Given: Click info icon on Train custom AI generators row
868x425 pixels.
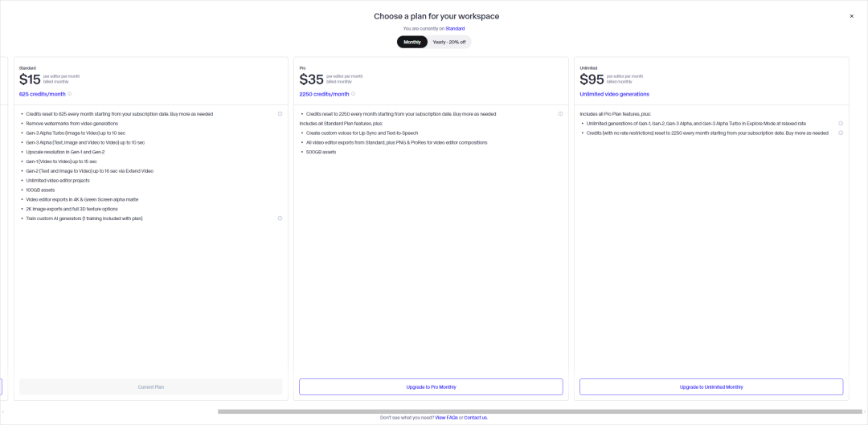Looking at the screenshot, I should (280, 219).
